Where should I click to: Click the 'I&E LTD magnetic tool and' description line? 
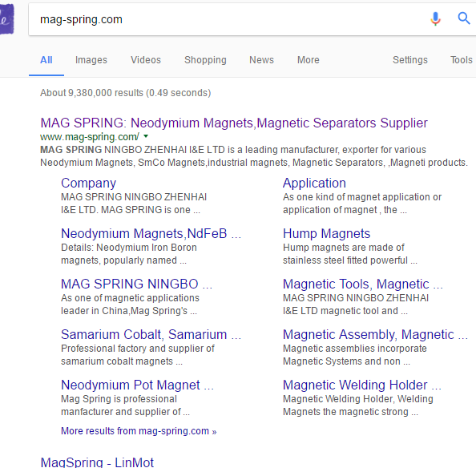click(x=345, y=311)
